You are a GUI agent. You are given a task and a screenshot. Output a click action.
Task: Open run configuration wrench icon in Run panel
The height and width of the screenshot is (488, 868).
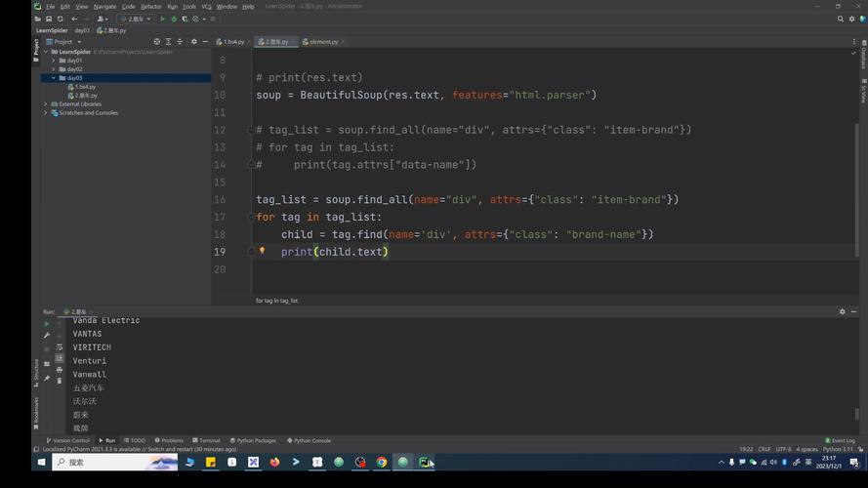click(x=47, y=336)
